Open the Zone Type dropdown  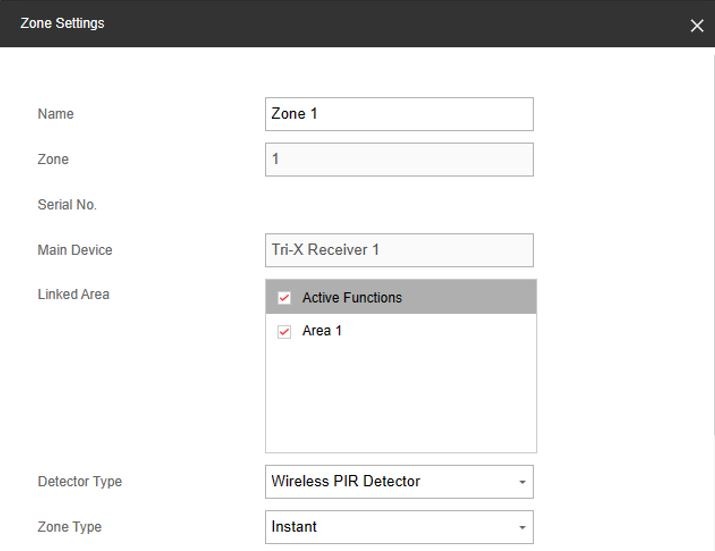pyautogui.click(x=399, y=527)
